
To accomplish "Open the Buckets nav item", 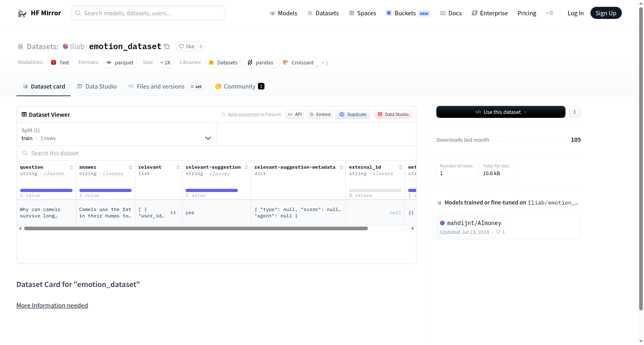I will [408, 13].
